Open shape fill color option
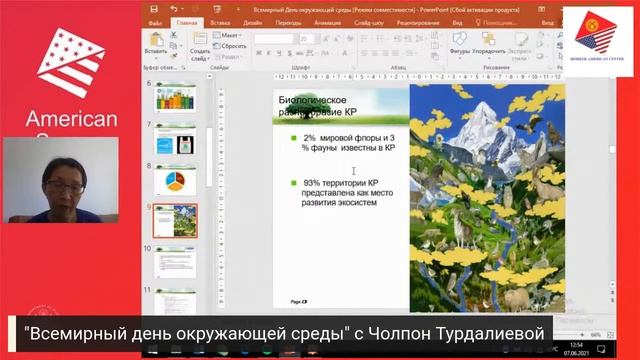 (541, 35)
